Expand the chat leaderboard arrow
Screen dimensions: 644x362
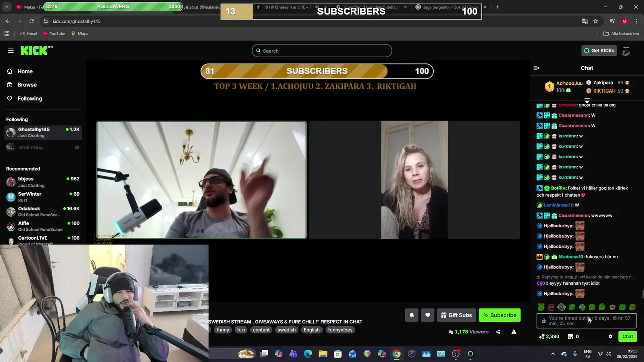[x=587, y=101]
